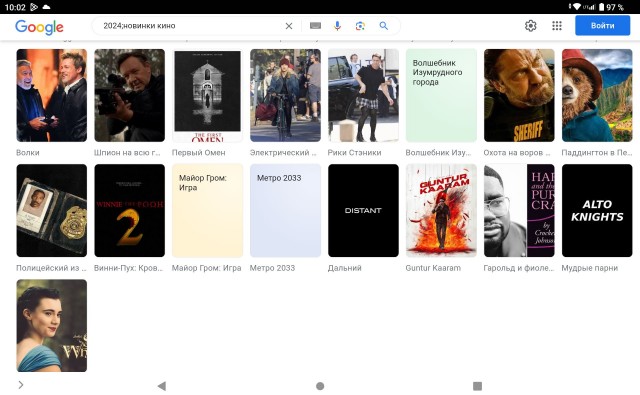Tap the cloud notification icon in status bar
Image resolution: width=640 pixels, height=395 pixels.
(46, 7)
